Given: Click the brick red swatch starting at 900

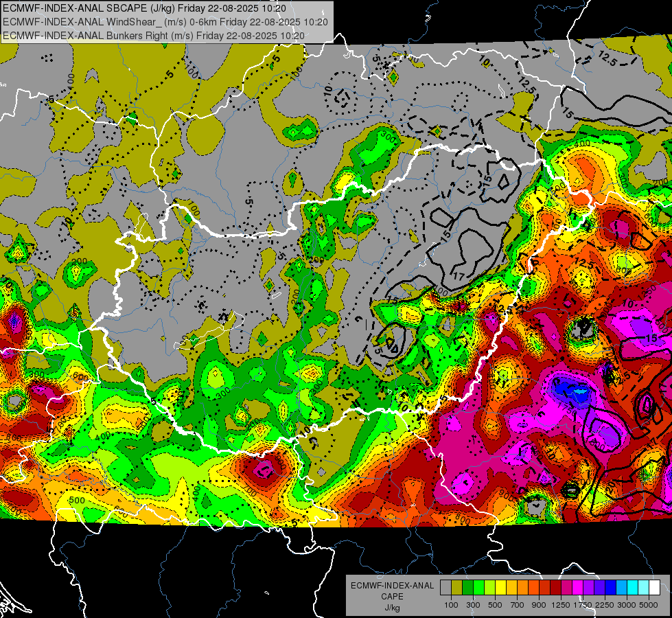Looking at the screenshot, I should pyautogui.click(x=545, y=587).
